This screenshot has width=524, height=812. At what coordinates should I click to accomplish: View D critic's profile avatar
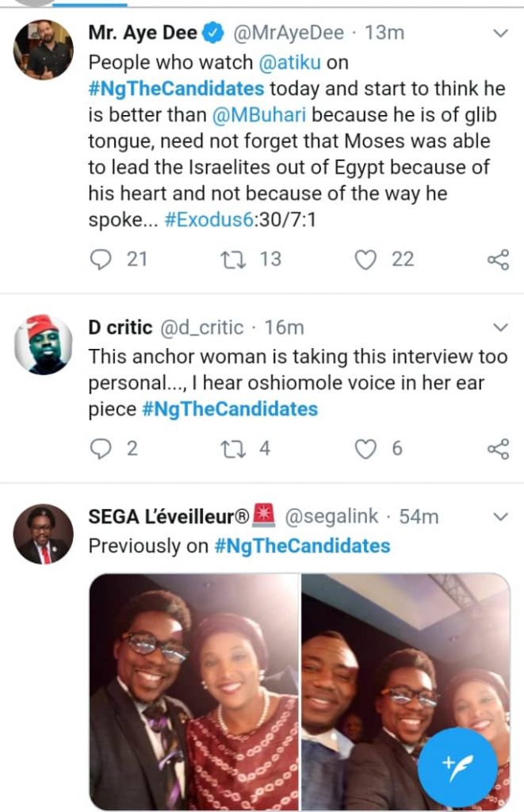point(44,344)
